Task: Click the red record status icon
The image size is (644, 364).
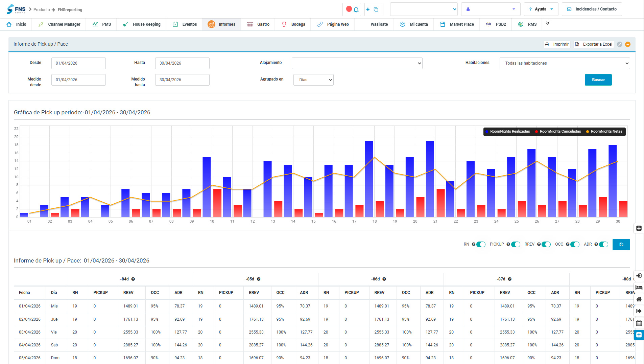Action: pyautogui.click(x=349, y=9)
